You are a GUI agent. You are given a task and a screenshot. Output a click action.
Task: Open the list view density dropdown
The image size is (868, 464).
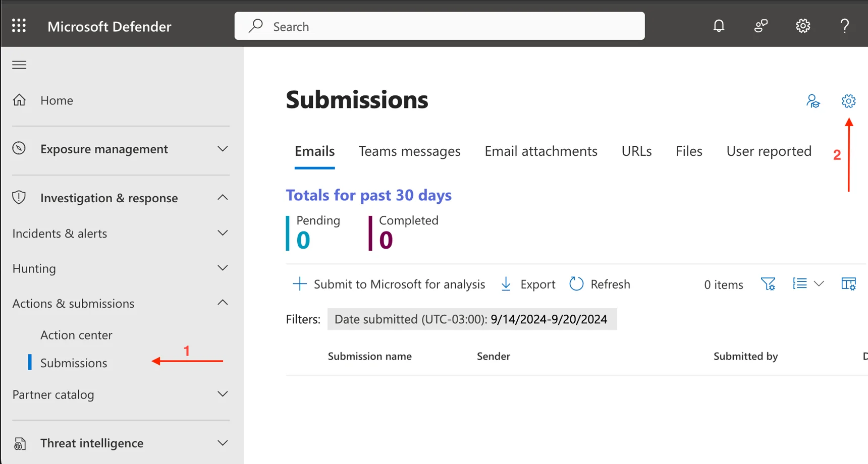[808, 284]
